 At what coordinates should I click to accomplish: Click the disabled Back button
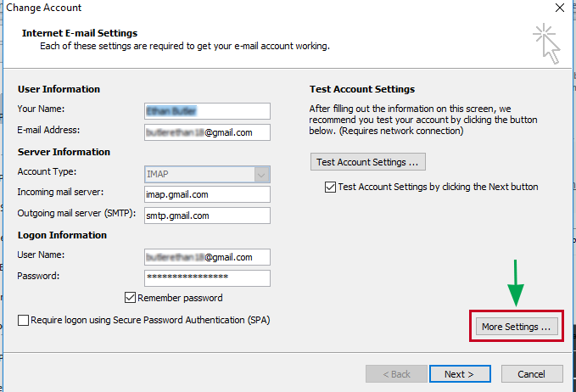point(396,374)
